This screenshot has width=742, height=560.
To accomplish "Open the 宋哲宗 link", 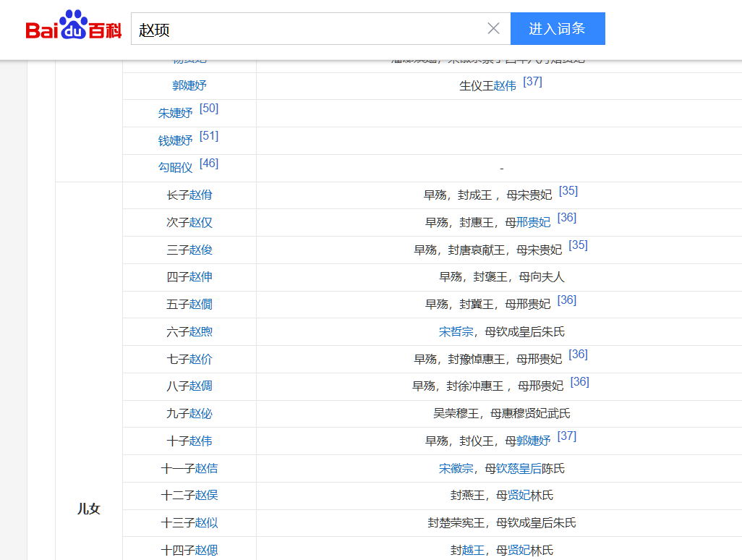I will [456, 331].
